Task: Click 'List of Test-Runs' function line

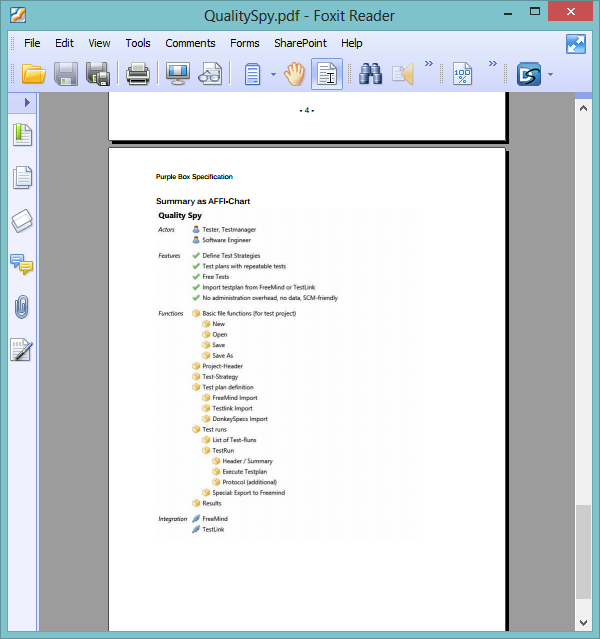Action: click(234, 440)
